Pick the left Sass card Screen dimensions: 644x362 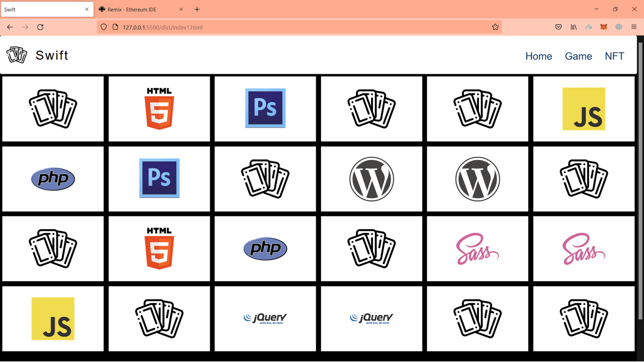point(478,249)
